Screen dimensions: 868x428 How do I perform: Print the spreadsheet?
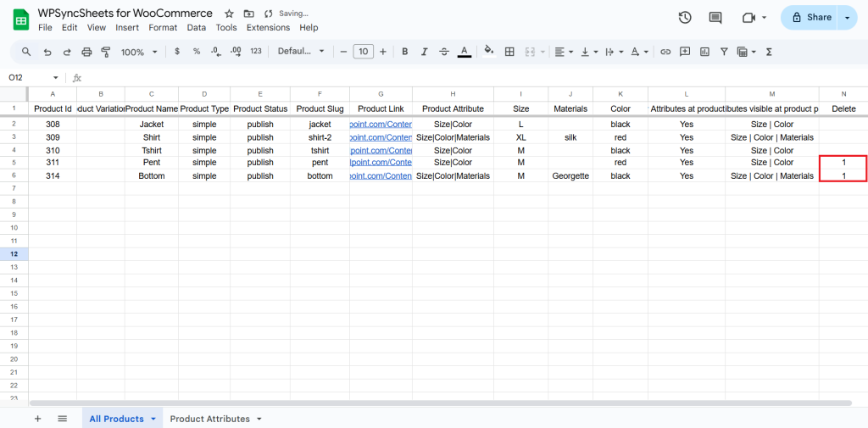(x=86, y=52)
